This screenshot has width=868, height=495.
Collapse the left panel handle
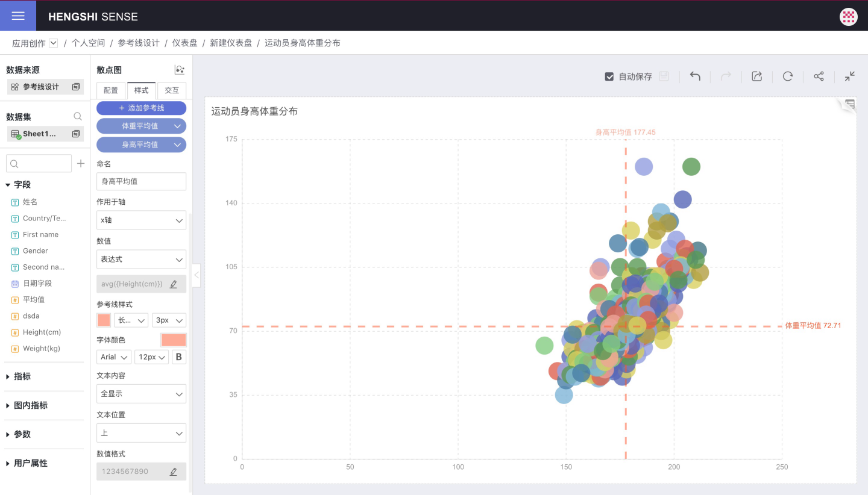click(196, 276)
